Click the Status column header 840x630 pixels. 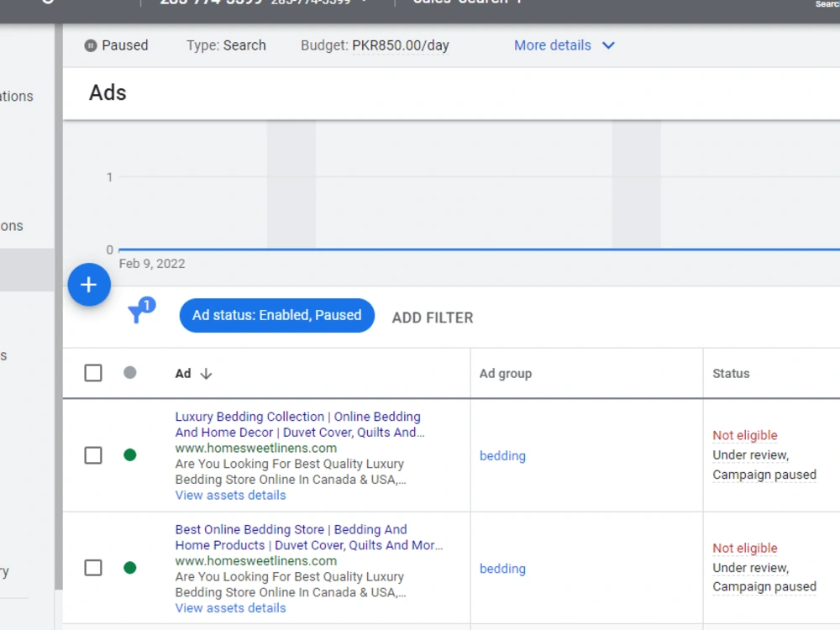[731, 374]
